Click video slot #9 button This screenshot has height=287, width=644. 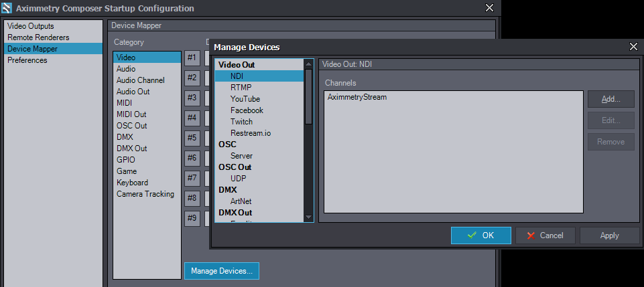click(192, 218)
